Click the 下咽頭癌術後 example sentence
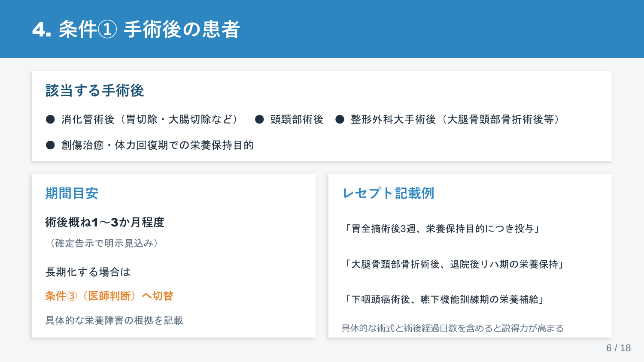 click(445, 299)
